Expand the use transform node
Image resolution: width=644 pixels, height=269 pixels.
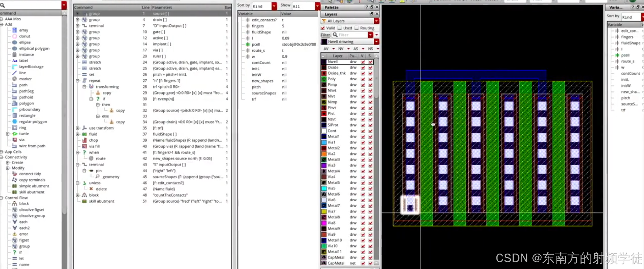coord(78,128)
